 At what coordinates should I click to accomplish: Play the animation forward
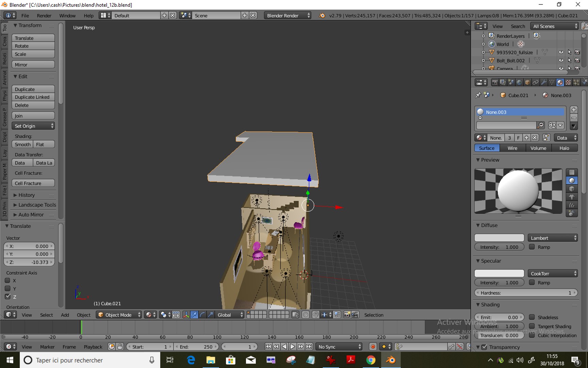[292, 347]
